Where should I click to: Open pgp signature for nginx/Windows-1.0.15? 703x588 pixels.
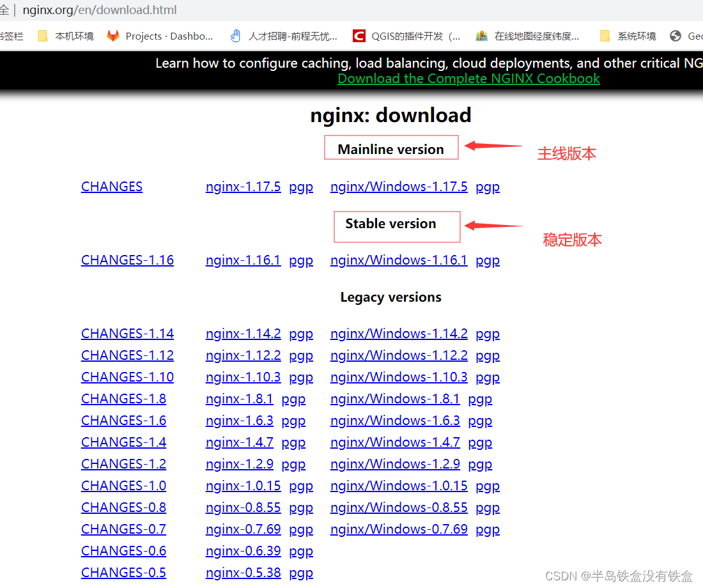pyautogui.click(x=488, y=486)
